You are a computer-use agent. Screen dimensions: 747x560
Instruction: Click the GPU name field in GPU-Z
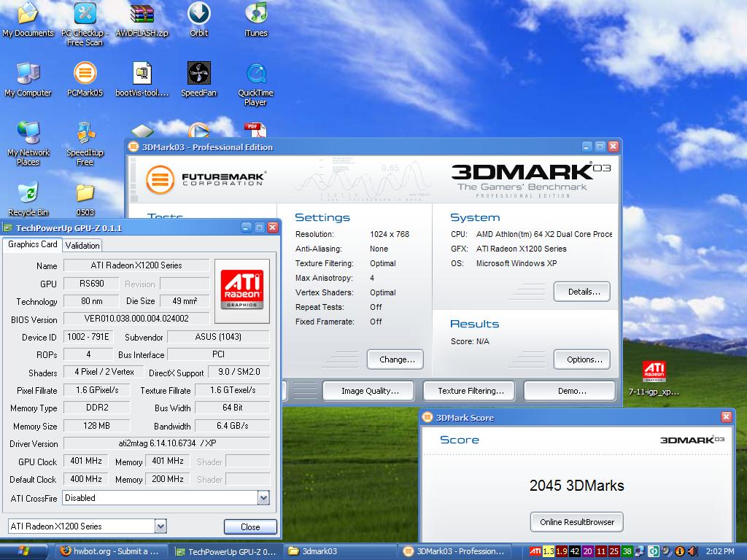(x=136, y=265)
